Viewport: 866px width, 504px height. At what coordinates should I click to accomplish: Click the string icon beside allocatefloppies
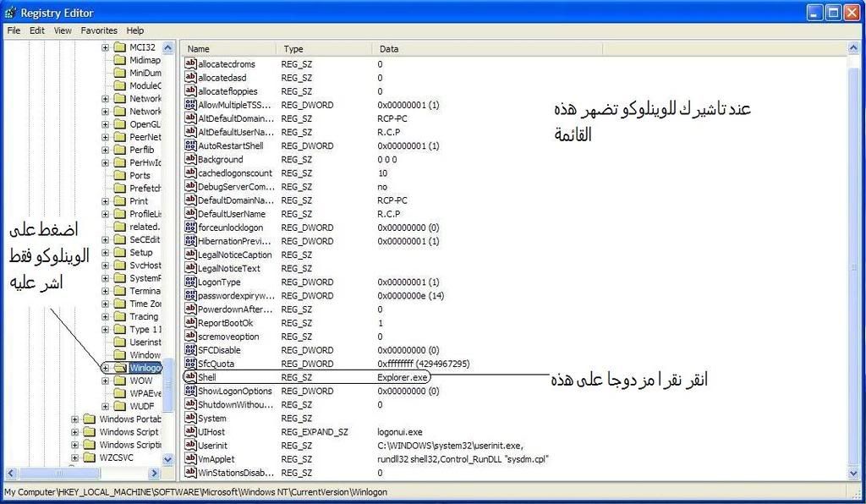pos(190,91)
